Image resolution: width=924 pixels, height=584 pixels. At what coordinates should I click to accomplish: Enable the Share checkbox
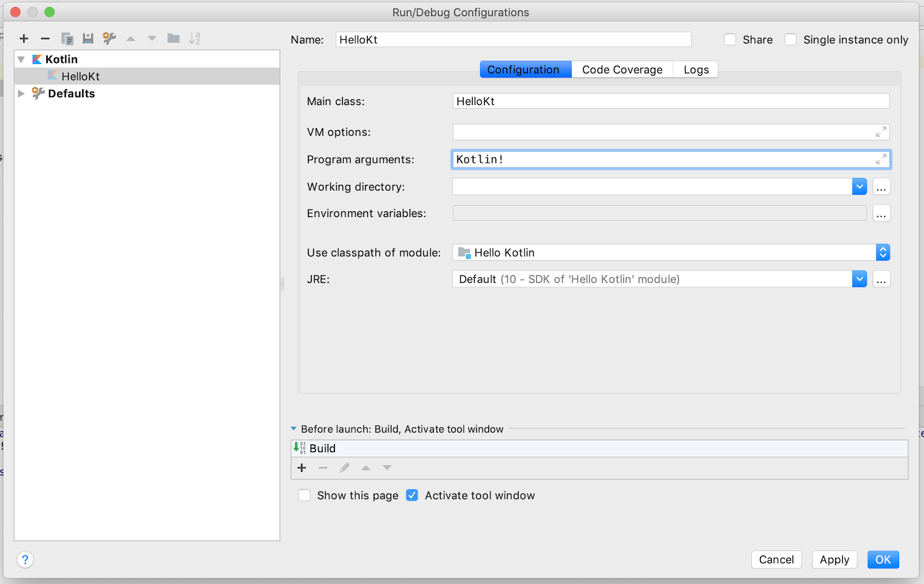pos(730,40)
